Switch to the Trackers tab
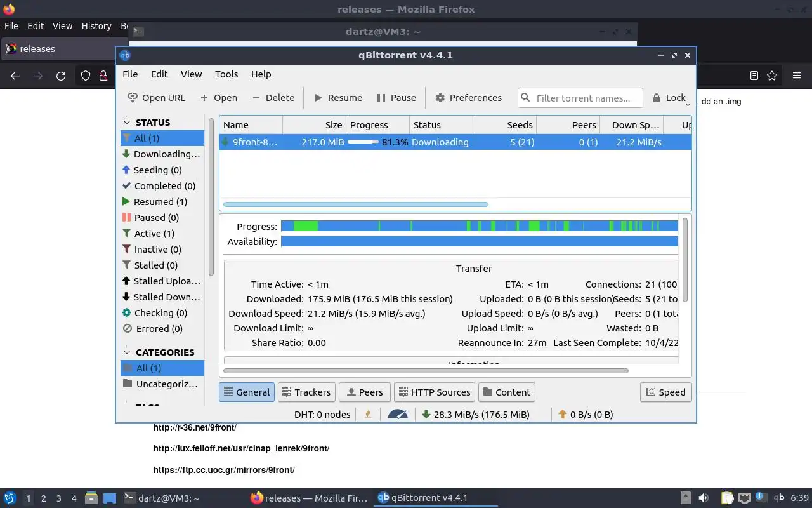This screenshot has width=812, height=508. click(x=306, y=392)
